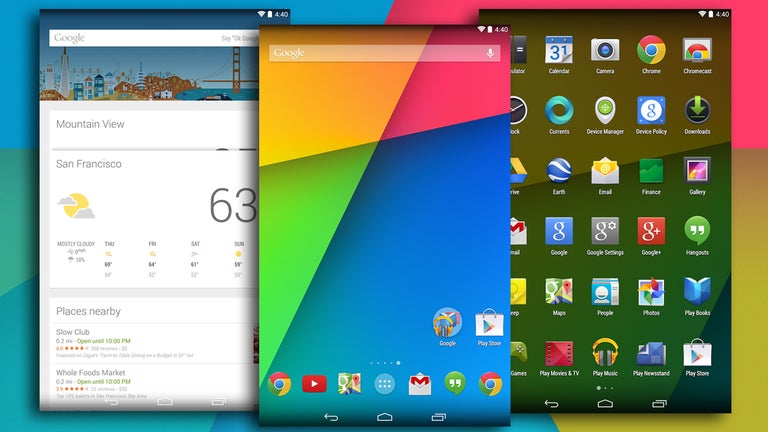Open the Email app
The width and height of the screenshot is (768, 432).
point(605,176)
